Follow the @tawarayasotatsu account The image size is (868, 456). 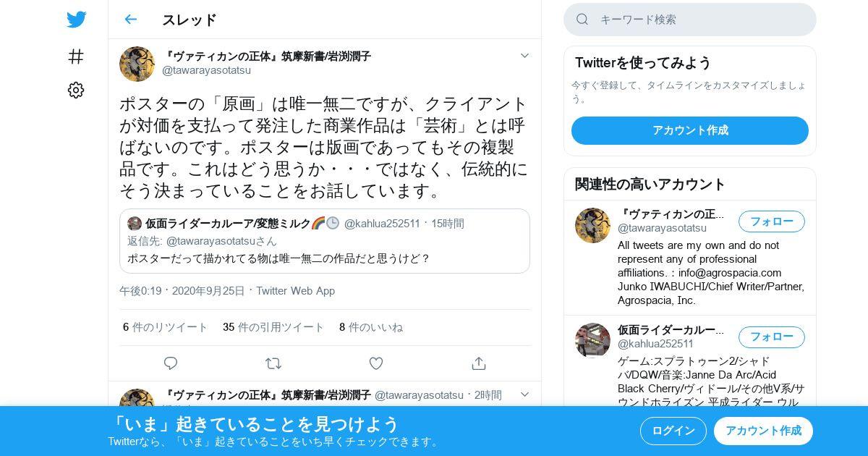pos(772,221)
